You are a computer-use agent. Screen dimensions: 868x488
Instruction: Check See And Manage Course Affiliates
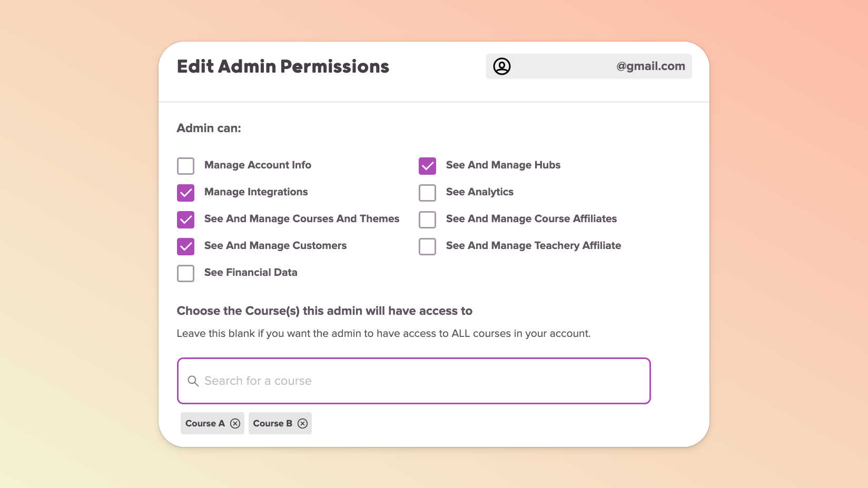click(427, 220)
